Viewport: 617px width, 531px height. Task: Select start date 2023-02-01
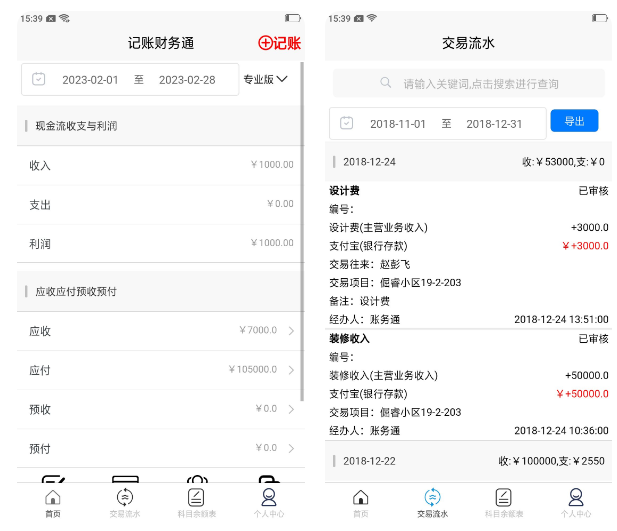pos(90,80)
